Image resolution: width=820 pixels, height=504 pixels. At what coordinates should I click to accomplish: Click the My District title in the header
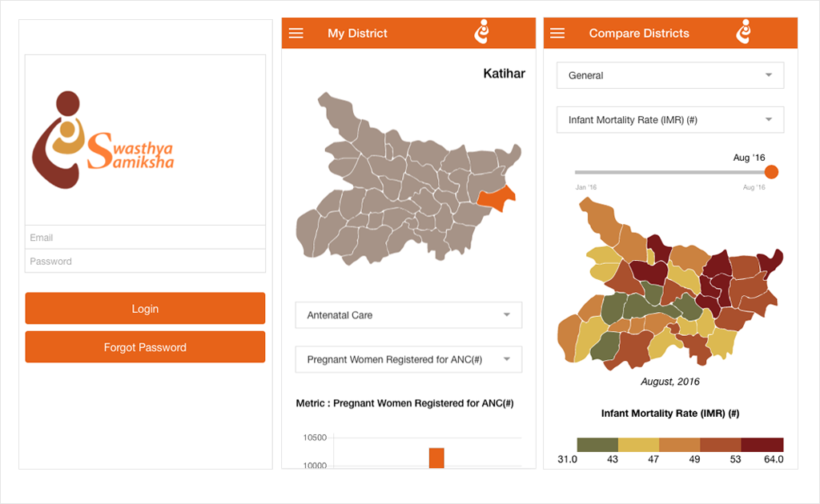point(357,33)
